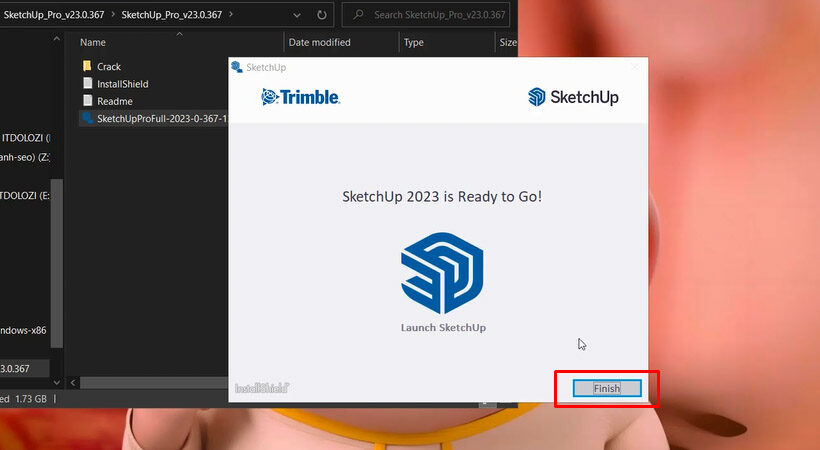Click the Finish button in the installer
The image size is (820, 450).
pos(606,388)
